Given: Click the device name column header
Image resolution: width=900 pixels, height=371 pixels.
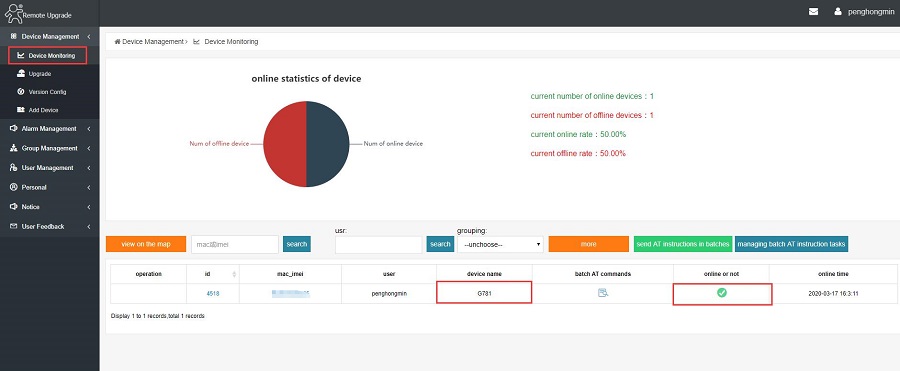Looking at the screenshot, I should pos(484,274).
